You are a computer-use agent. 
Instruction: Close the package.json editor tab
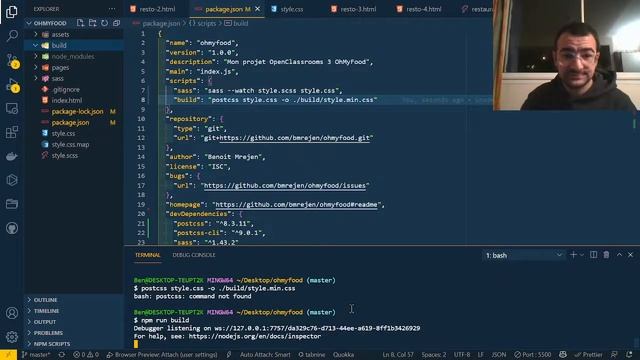pyautogui.click(x=258, y=9)
